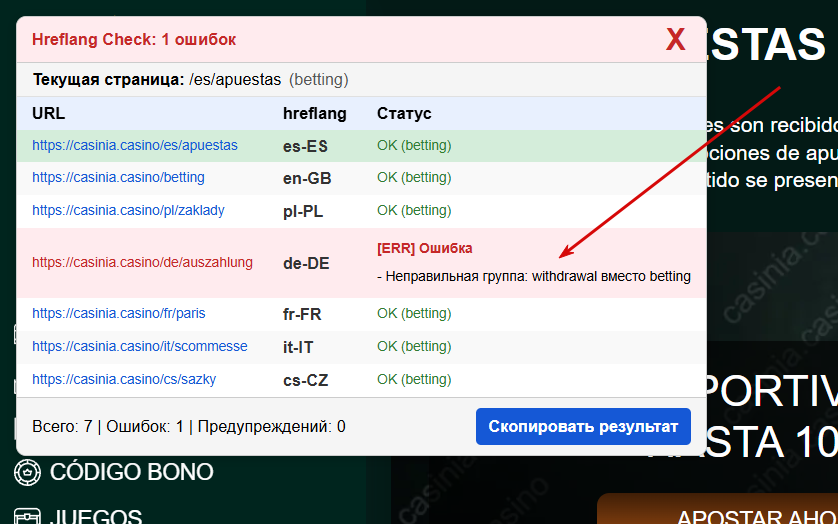Open the JUEGOS sidebar menu item
Viewport: 838px width, 524px height.
point(96,517)
